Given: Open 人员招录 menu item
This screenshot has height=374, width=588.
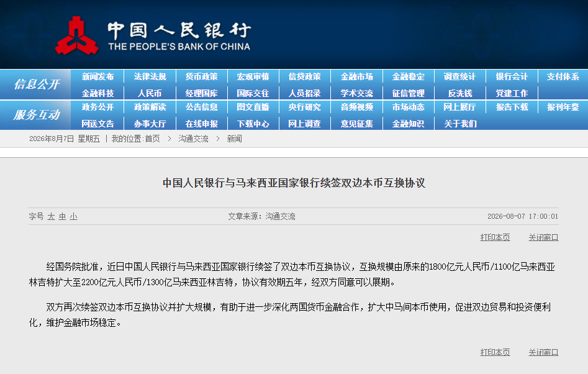Looking at the screenshot, I should 304,93.
